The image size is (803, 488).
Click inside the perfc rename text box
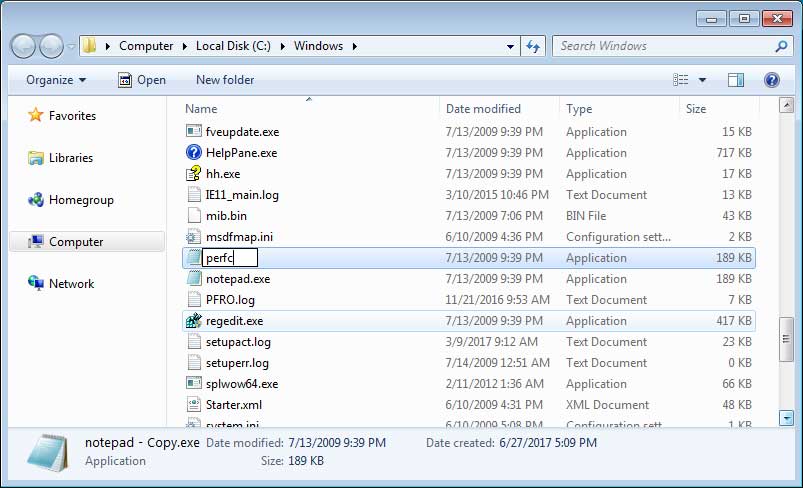pos(230,258)
